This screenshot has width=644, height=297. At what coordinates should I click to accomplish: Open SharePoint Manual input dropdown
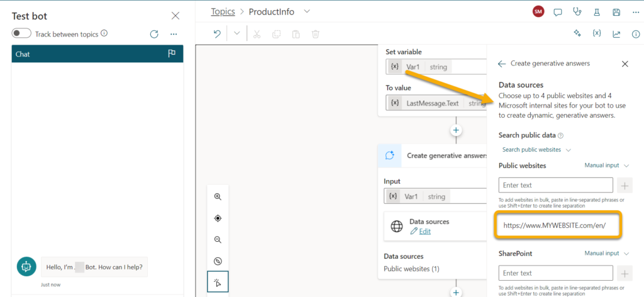[x=607, y=254]
